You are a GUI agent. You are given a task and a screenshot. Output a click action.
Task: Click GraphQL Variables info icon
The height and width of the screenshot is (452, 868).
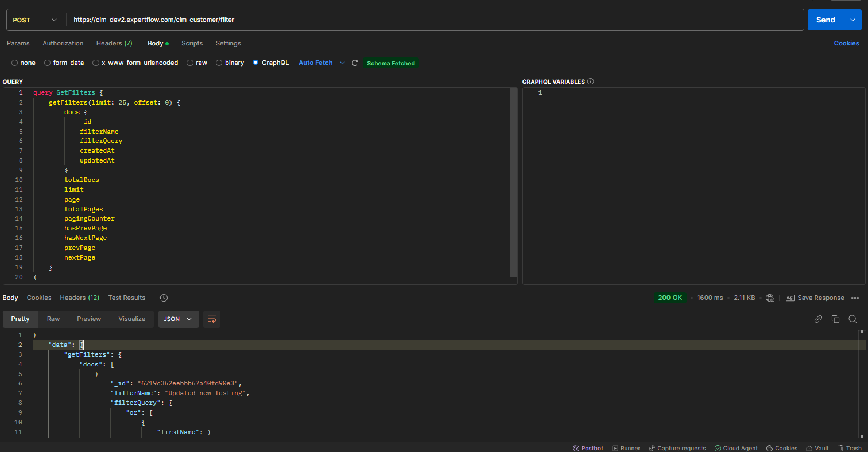click(591, 82)
